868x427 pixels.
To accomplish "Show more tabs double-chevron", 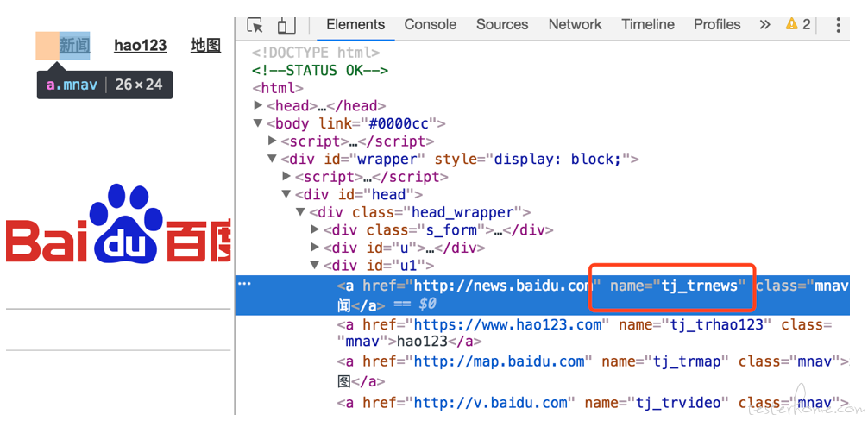I will point(764,24).
